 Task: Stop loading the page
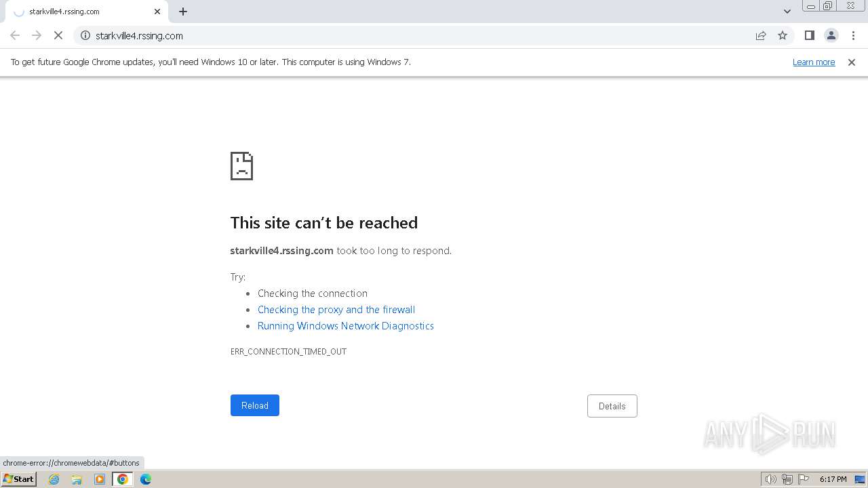tap(58, 35)
